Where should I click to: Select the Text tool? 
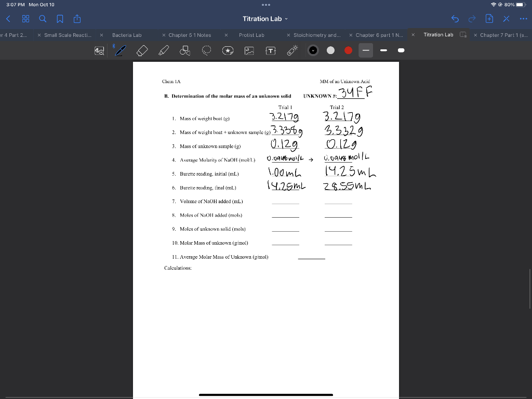(272, 50)
